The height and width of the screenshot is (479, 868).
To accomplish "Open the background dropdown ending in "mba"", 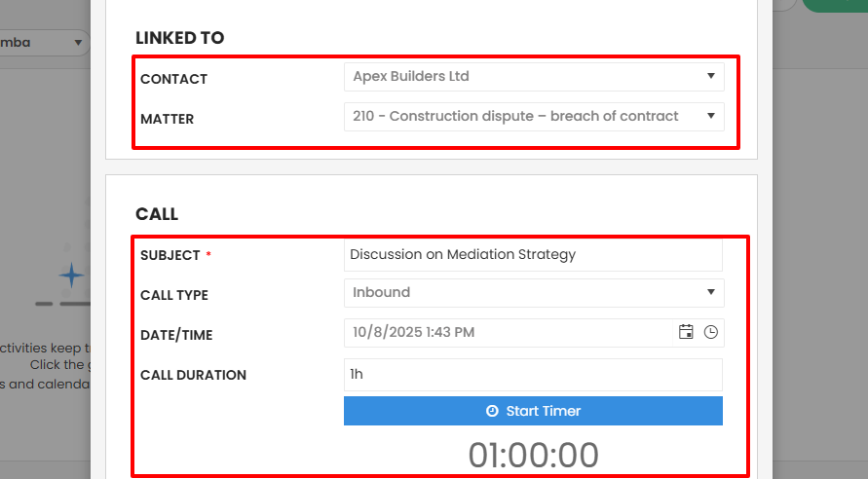I will click(x=44, y=43).
